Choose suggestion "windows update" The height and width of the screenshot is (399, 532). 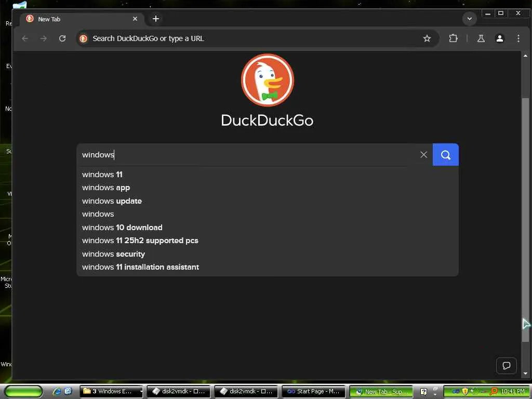click(268, 201)
